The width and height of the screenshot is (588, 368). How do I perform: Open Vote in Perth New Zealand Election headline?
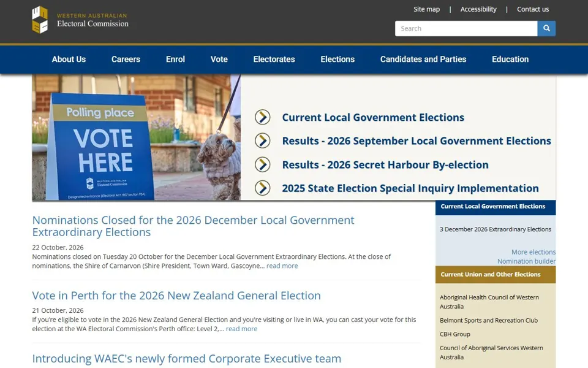[176, 296]
